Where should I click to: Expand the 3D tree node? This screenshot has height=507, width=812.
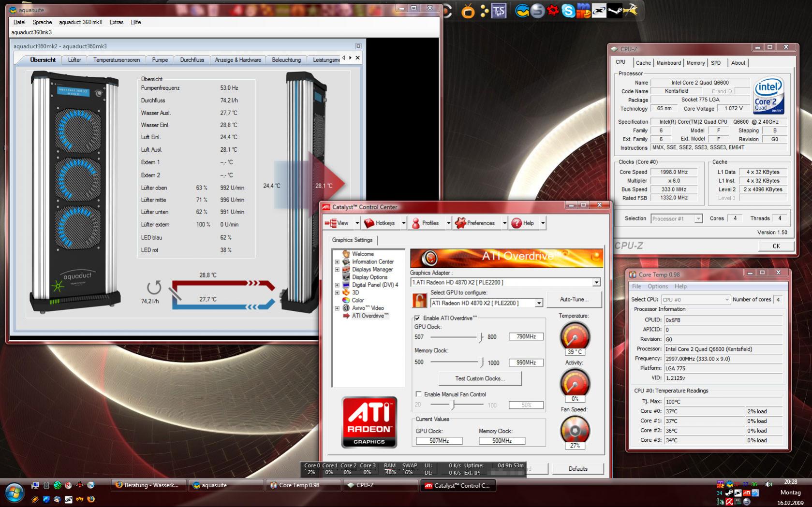pos(337,293)
